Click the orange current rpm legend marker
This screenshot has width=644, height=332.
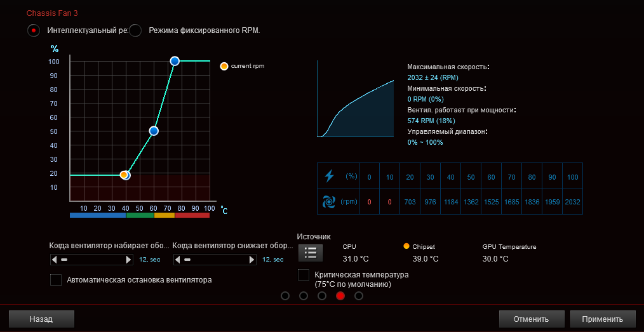tap(224, 66)
